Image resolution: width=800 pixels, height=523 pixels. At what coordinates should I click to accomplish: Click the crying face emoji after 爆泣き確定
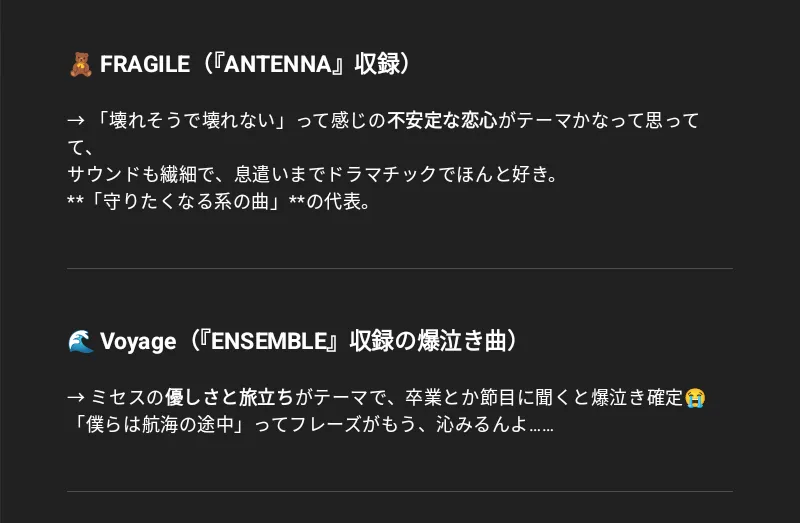(696, 398)
